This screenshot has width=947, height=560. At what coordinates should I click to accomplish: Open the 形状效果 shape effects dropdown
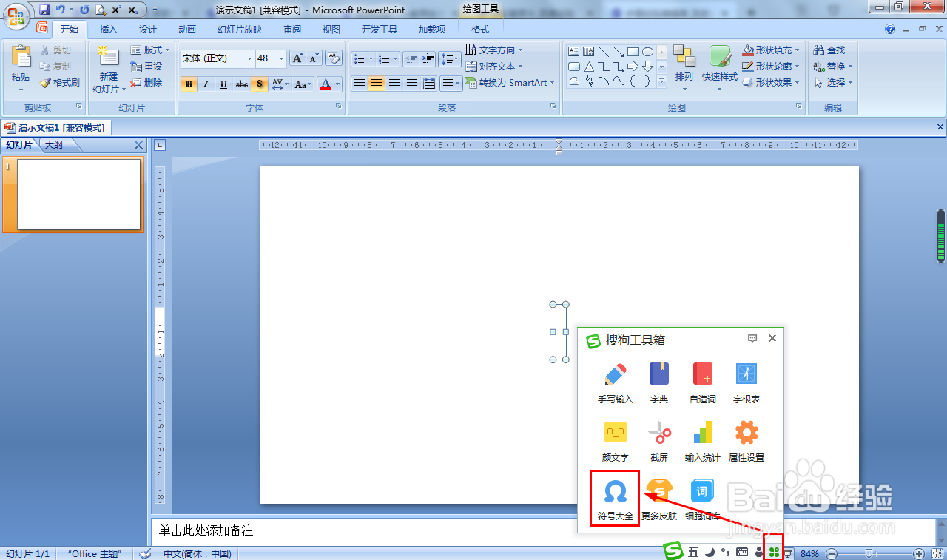click(771, 83)
